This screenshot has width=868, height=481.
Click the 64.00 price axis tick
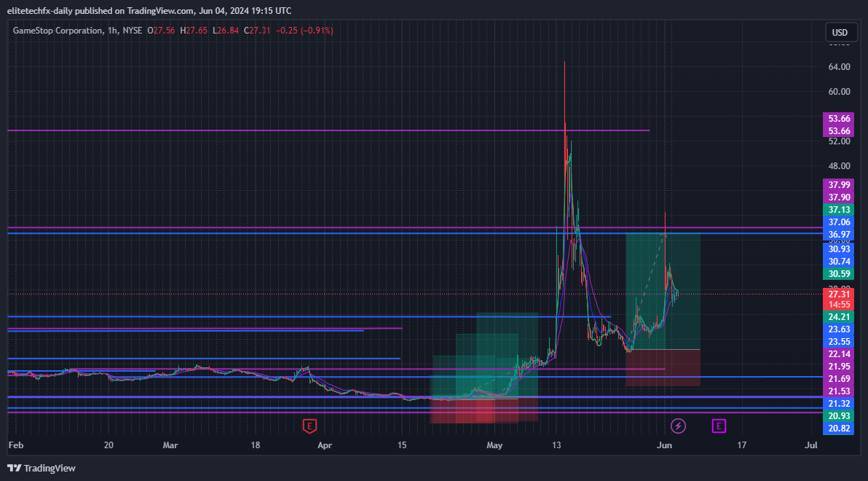point(839,67)
